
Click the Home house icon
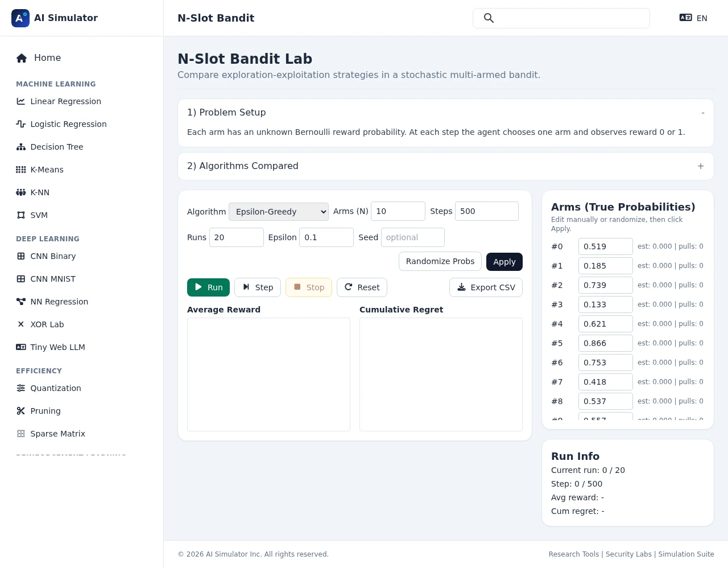[x=22, y=58]
